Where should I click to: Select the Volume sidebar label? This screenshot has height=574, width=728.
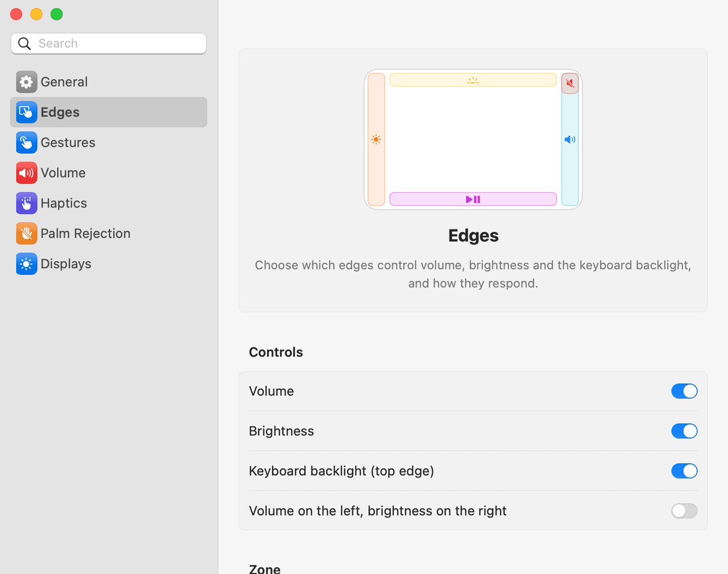tap(63, 173)
